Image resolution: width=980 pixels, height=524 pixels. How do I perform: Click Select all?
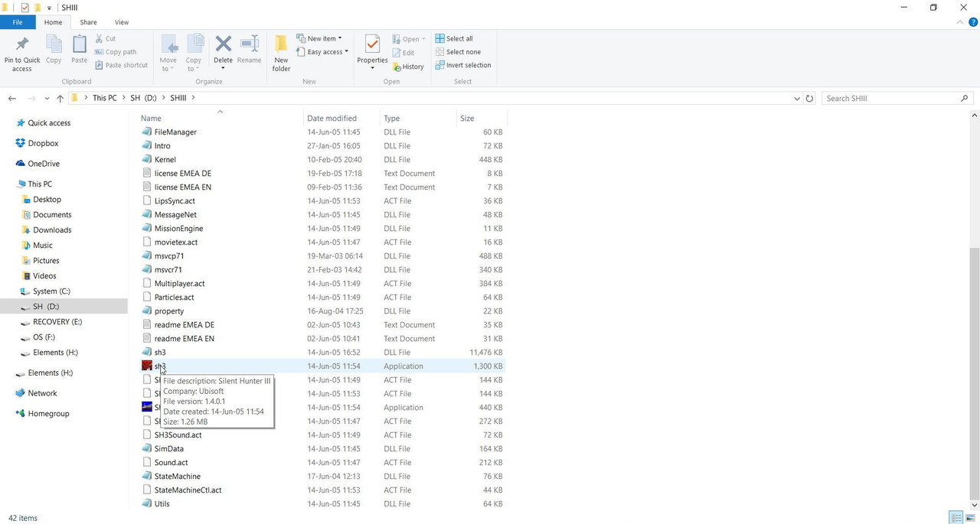click(x=454, y=38)
